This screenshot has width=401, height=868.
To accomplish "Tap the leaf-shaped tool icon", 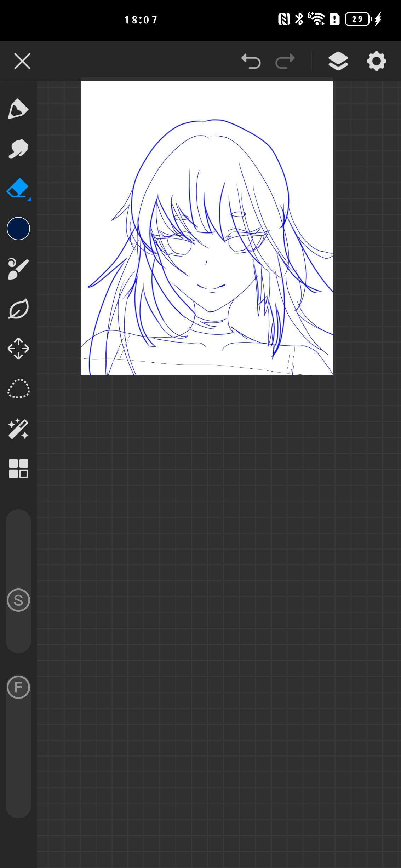I will [18, 309].
